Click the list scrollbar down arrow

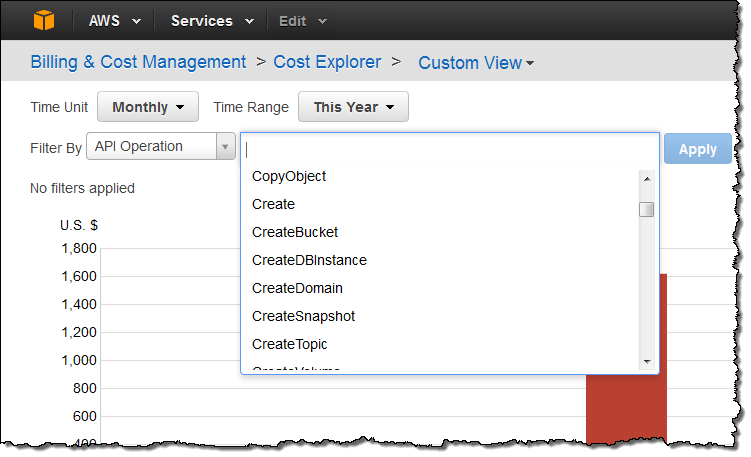coord(647,362)
